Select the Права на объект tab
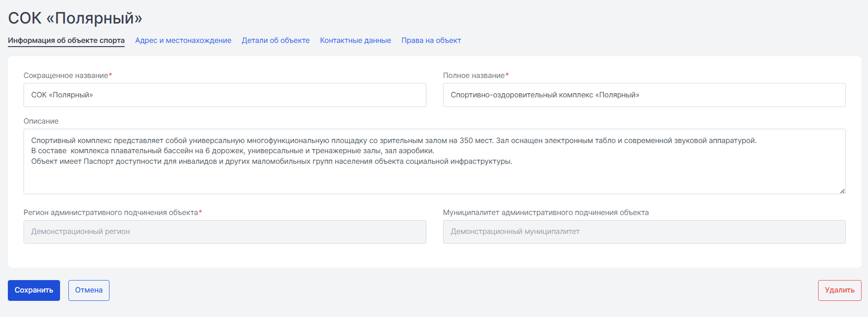This screenshot has width=868, height=317. pos(431,41)
